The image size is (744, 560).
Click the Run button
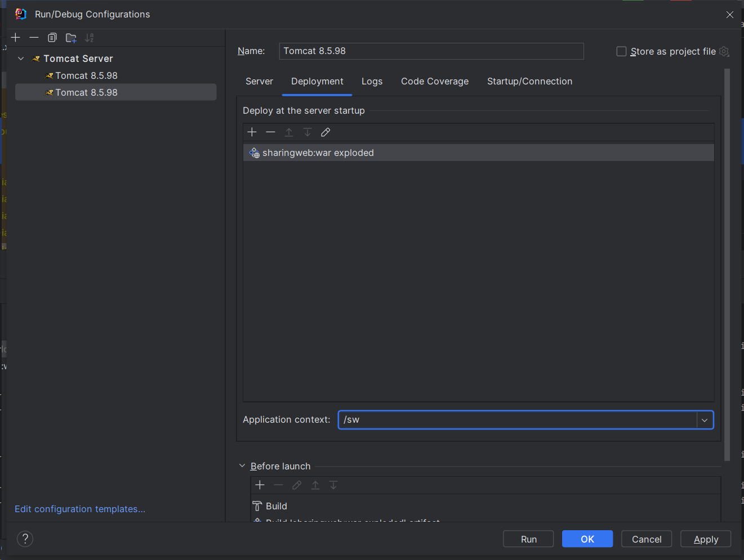tap(528, 539)
